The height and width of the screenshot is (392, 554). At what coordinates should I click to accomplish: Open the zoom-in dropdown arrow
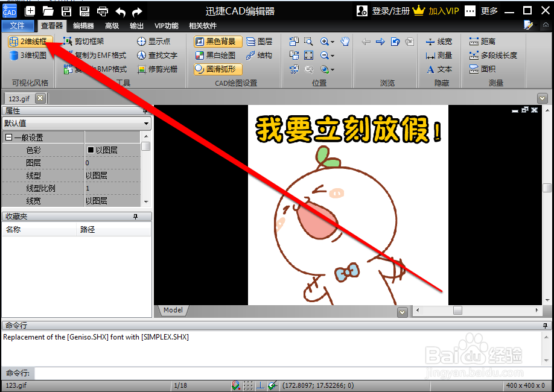pos(333,42)
